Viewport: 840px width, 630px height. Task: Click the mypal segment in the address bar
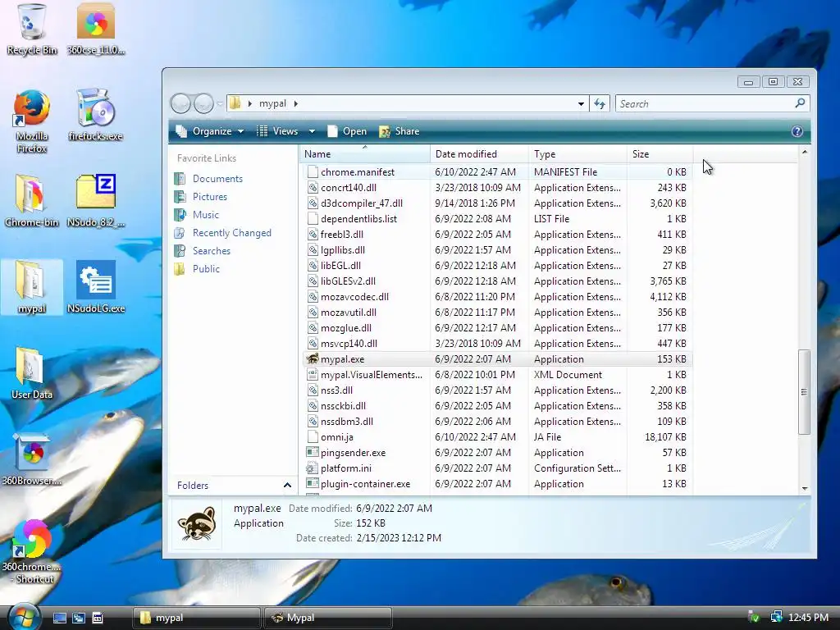[272, 103]
